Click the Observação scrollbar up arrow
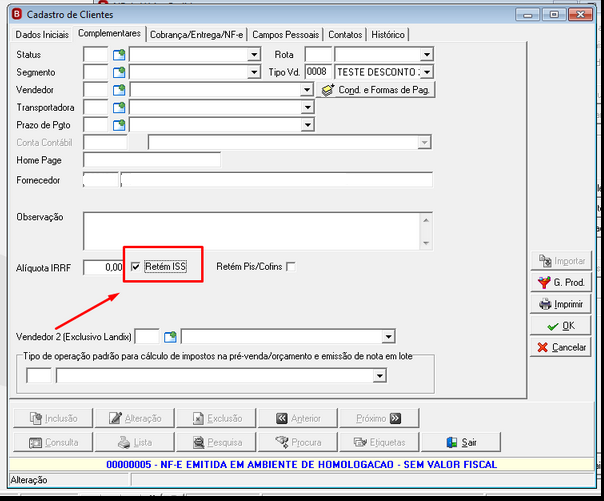 pos(426,220)
